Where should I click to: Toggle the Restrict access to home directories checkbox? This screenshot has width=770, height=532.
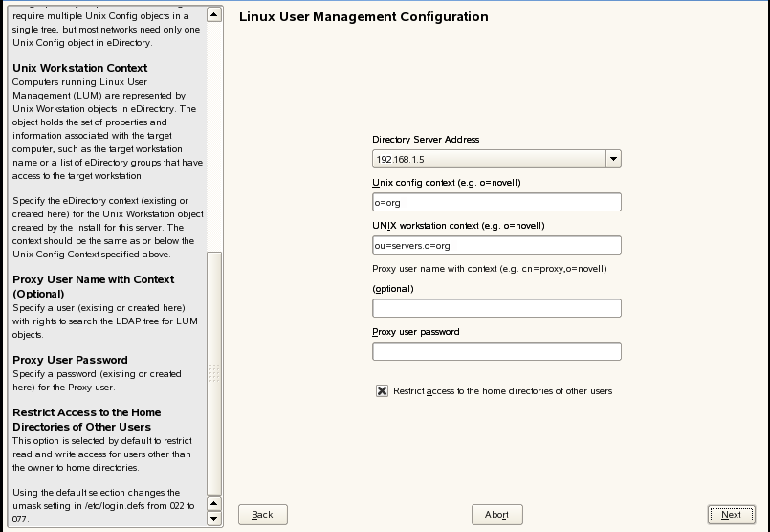click(383, 391)
